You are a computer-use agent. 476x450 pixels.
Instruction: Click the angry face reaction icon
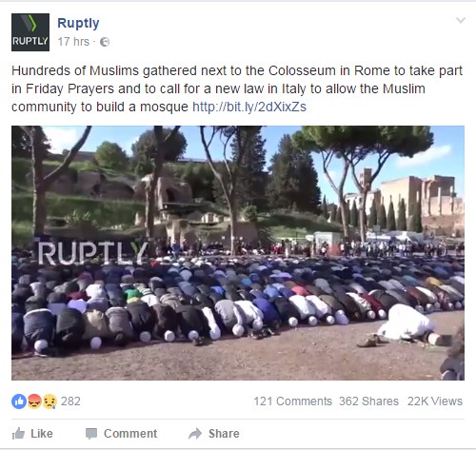click(34, 401)
